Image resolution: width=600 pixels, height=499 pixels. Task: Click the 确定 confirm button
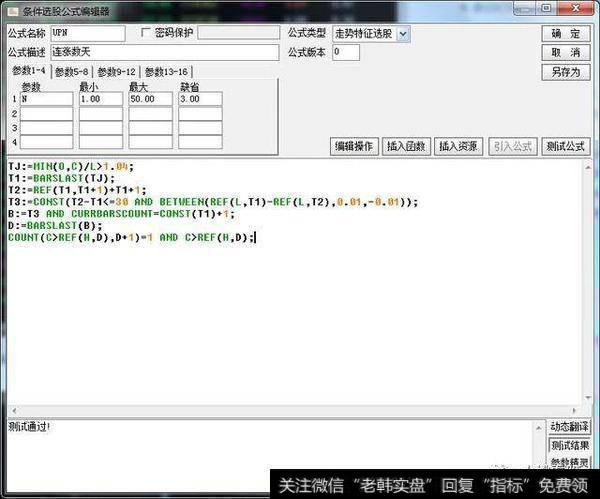point(566,33)
